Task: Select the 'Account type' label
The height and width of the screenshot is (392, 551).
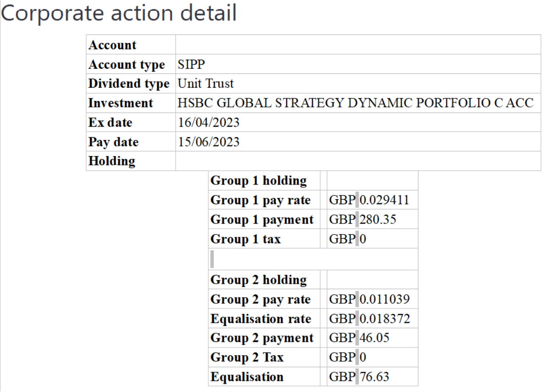Action: (127, 65)
